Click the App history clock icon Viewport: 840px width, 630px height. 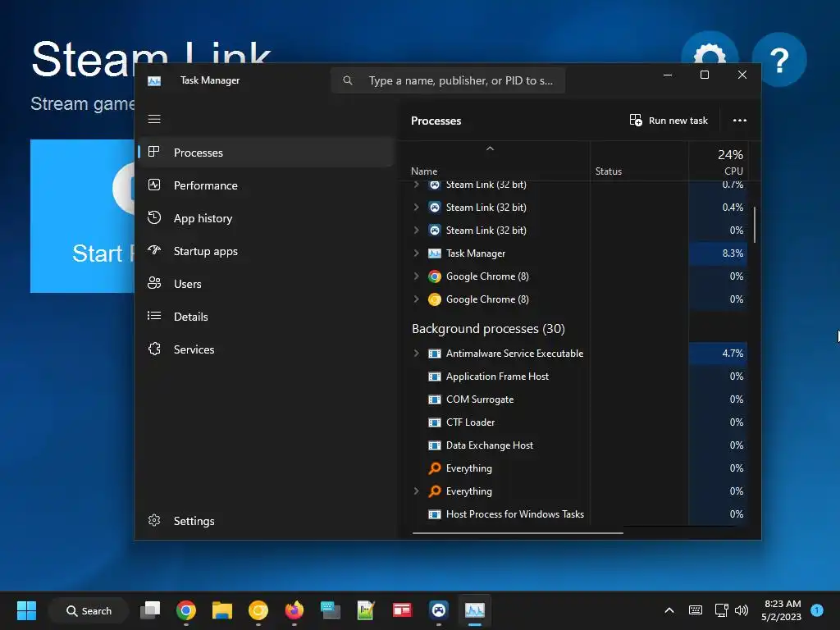(154, 217)
